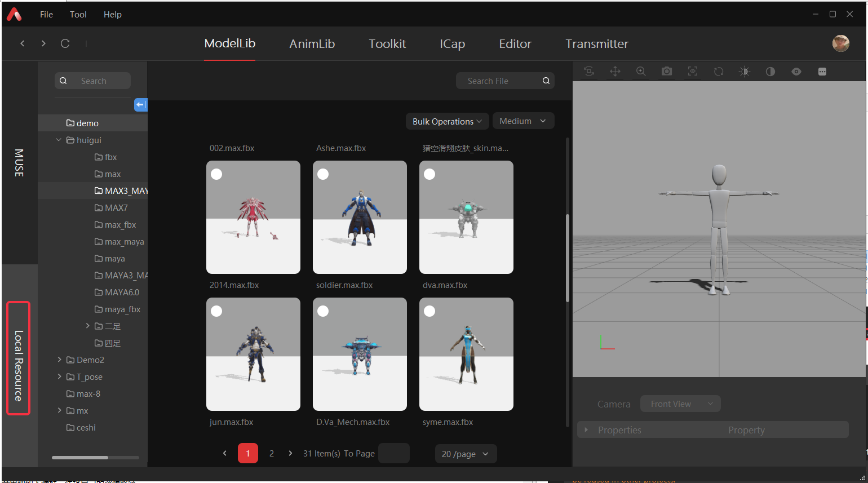The image size is (868, 483).
Task: Collapse the folder panel with blue arrow button
Action: 141,104
